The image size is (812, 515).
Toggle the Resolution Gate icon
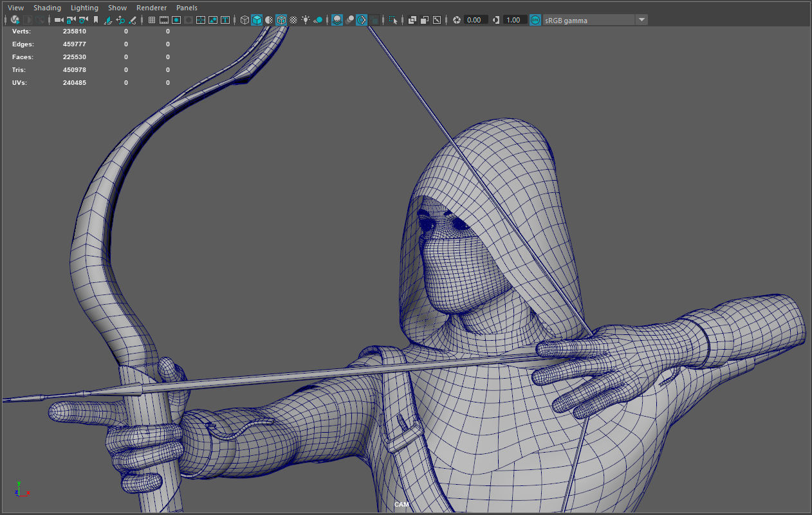point(176,20)
